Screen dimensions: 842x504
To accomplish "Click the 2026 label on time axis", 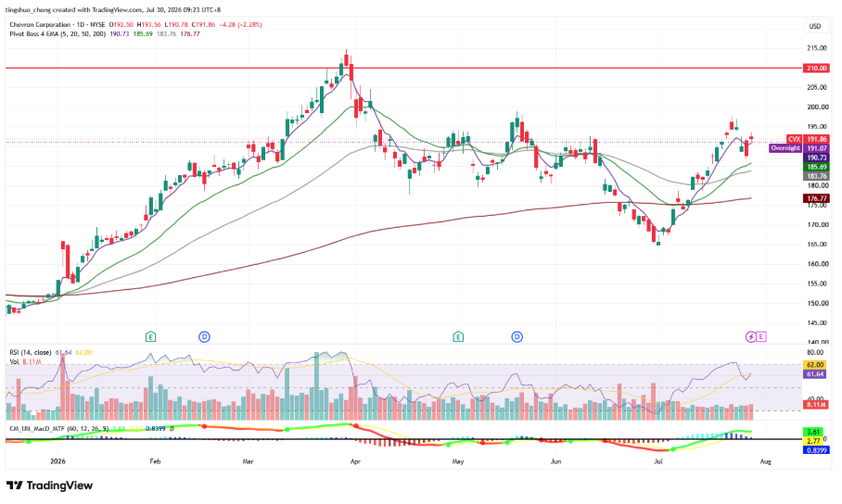I will click(57, 461).
